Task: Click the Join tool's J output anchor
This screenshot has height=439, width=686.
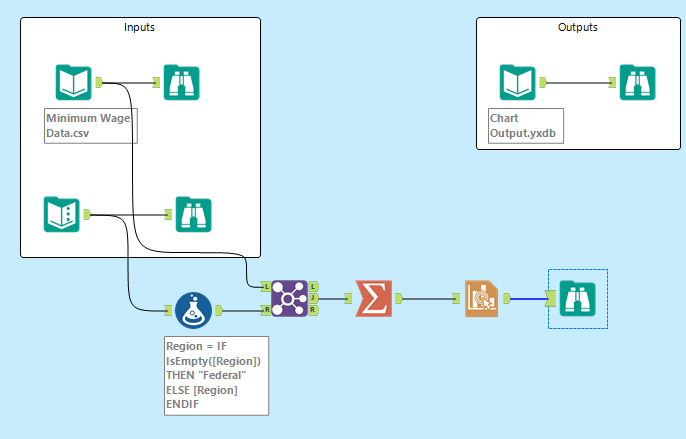Action: (x=313, y=298)
